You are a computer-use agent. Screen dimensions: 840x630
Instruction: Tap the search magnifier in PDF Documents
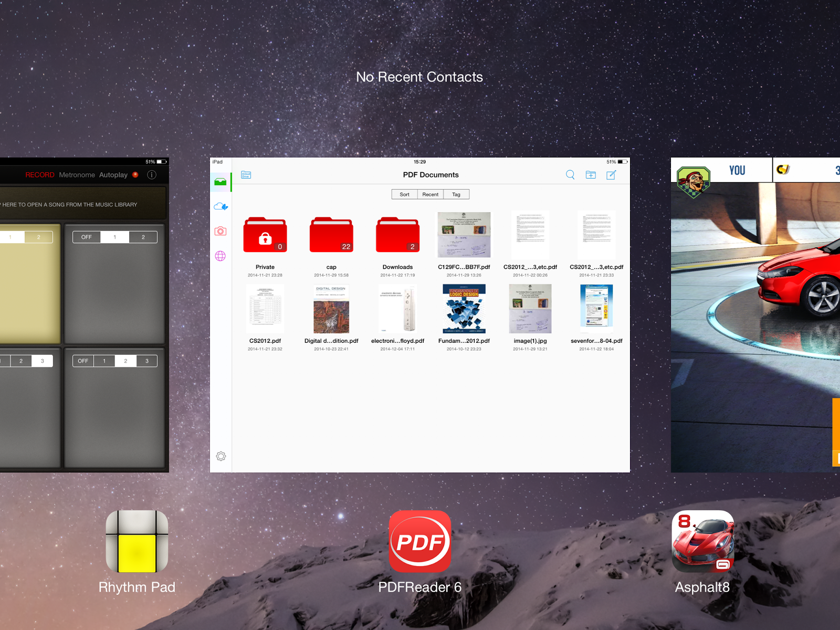pos(570,175)
